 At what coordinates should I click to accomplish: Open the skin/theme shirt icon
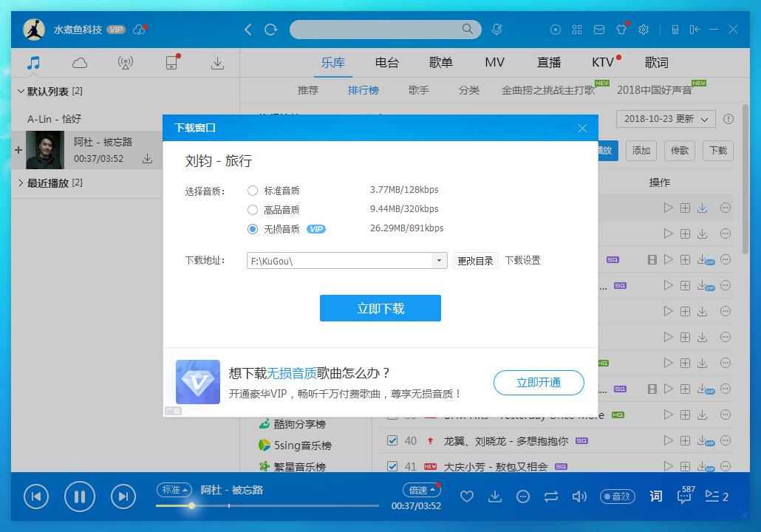[x=621, y=29]
